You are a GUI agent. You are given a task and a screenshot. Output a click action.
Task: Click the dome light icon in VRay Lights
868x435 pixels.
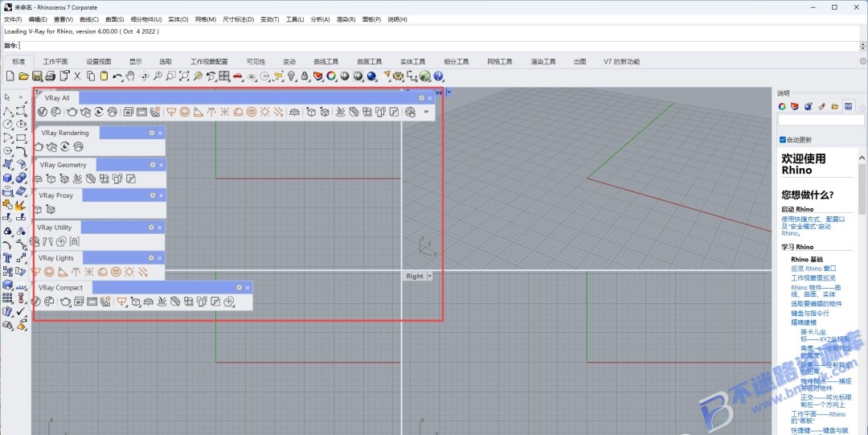[102, 272]
